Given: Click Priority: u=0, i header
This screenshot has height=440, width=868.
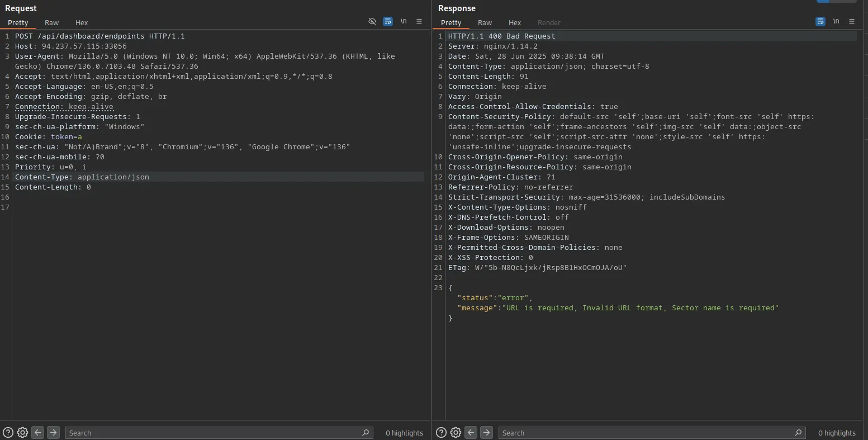Looking at the screenshot, I should click(51, 167).
